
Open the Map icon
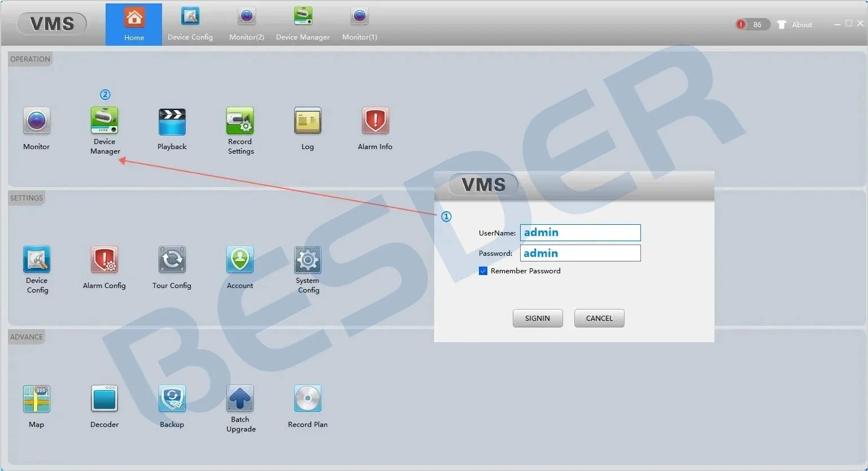(37, 399)
